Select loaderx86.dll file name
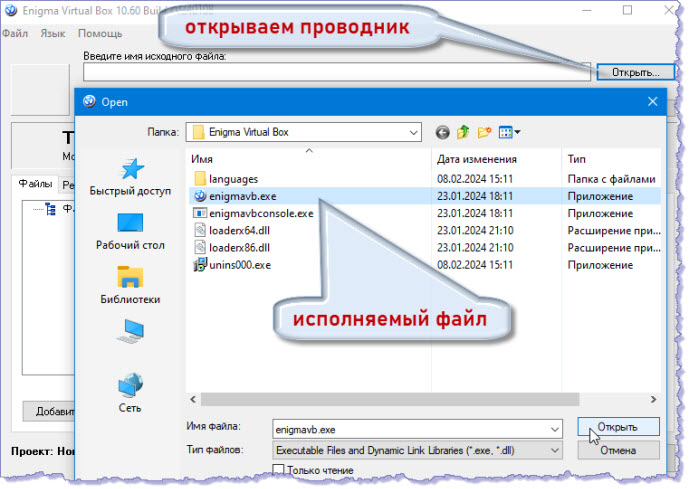 coord(239,248)
